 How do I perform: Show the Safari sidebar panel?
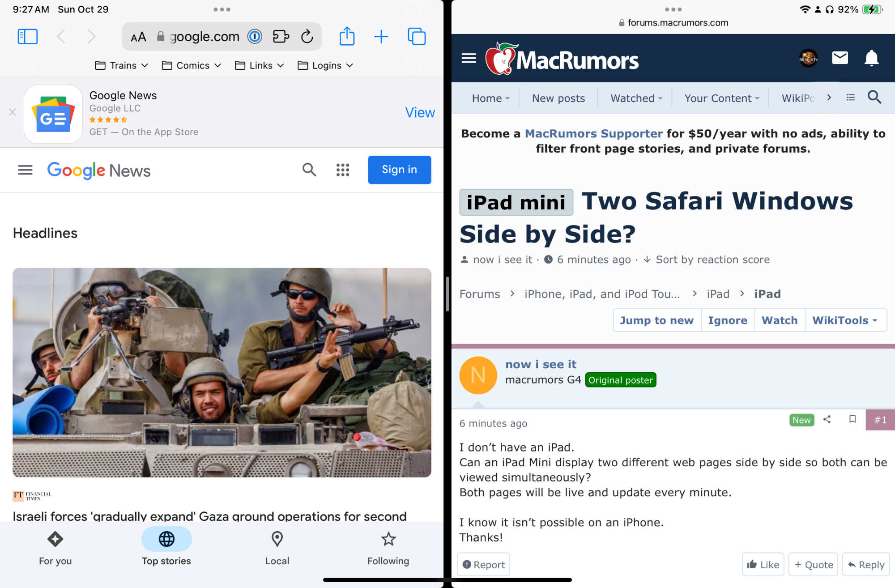(27, 36)
